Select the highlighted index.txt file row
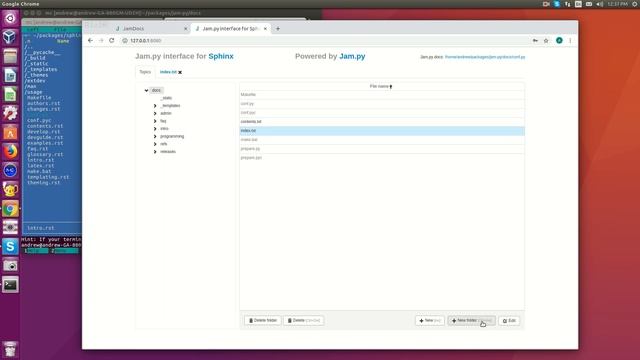 [382, 131]
